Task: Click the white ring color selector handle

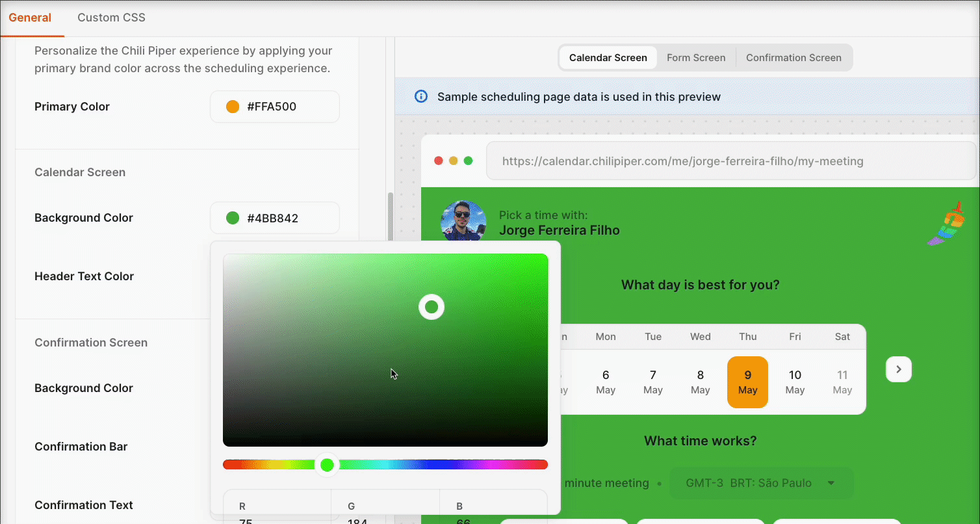Action: [432, 306]
